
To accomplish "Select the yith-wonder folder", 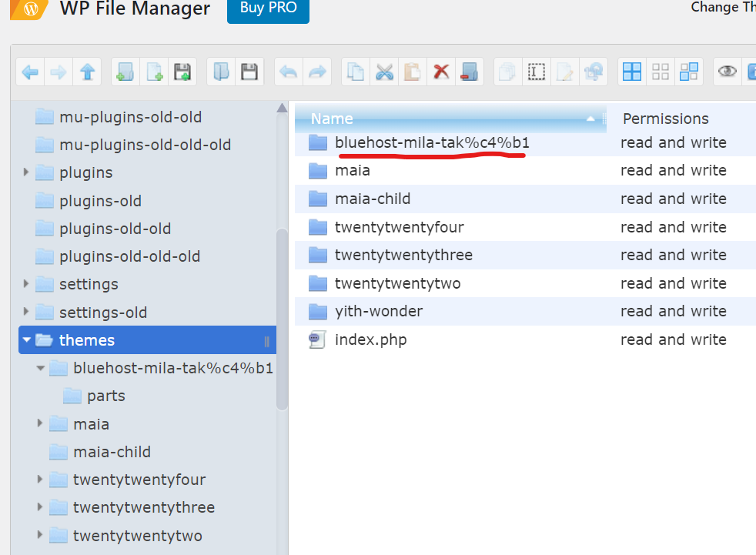I will coord(526,311).
